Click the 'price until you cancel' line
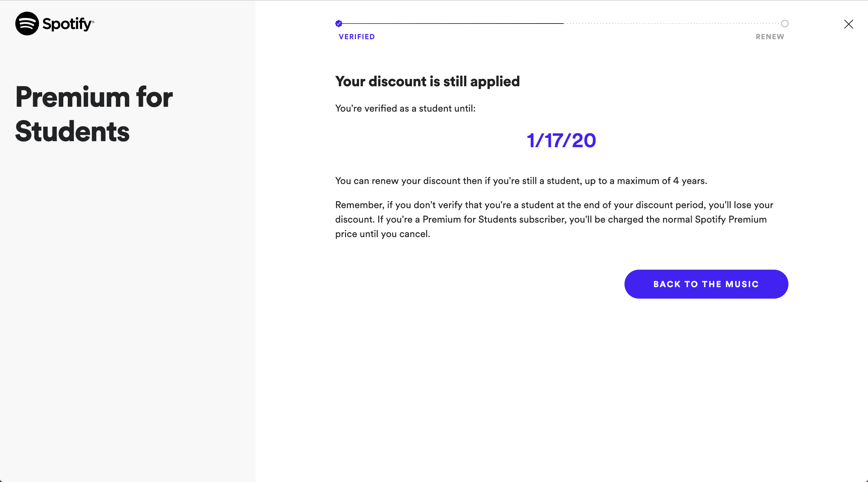868x482 pixels. pos(382,234)
